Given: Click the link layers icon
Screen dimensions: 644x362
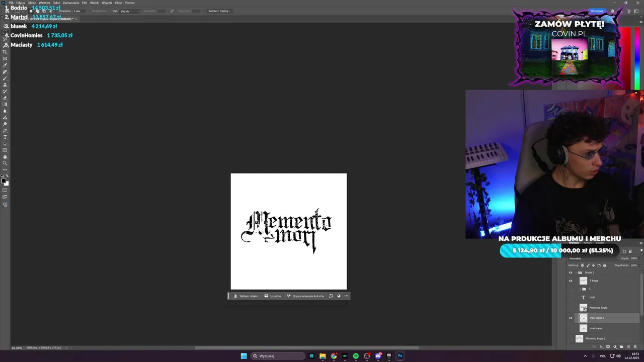Looking at the screenshot, I should click(x=594, y=346).
